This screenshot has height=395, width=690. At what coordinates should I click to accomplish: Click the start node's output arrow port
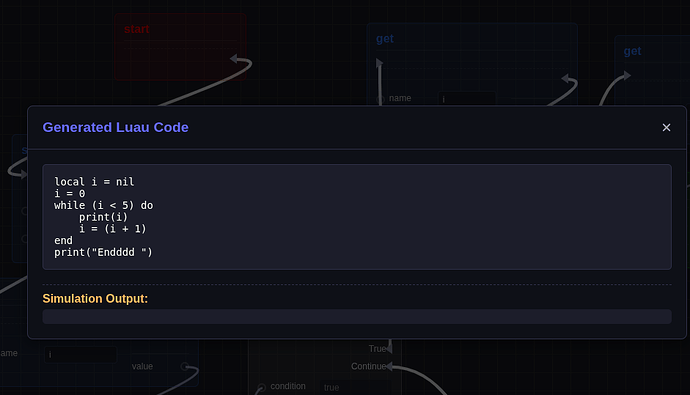click(x=234, y=59)
